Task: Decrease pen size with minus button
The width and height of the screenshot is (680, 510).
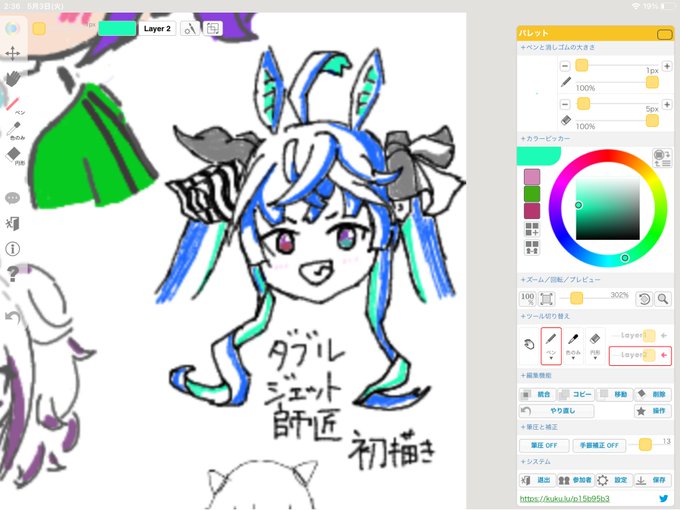Action: [565, 66]
